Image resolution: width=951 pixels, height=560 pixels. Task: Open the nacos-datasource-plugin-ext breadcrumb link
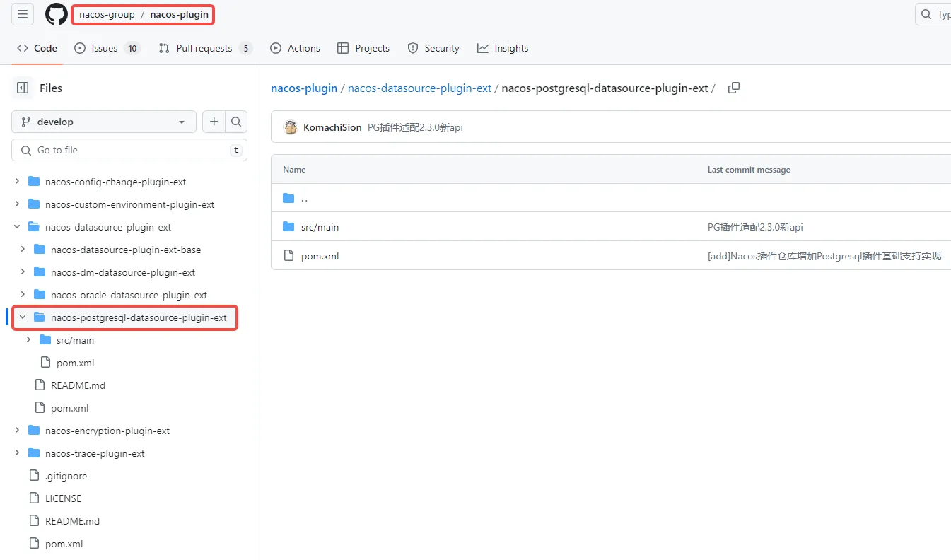(419, 88)
